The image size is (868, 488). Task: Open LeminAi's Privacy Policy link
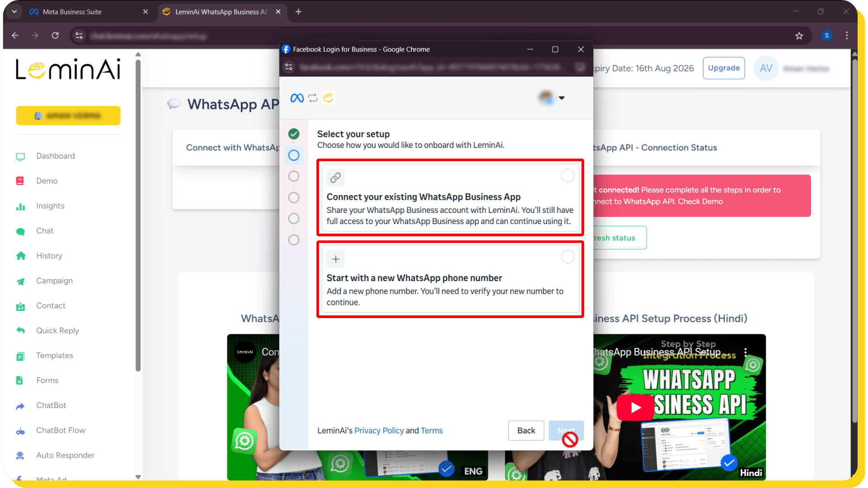click(379, 430)
